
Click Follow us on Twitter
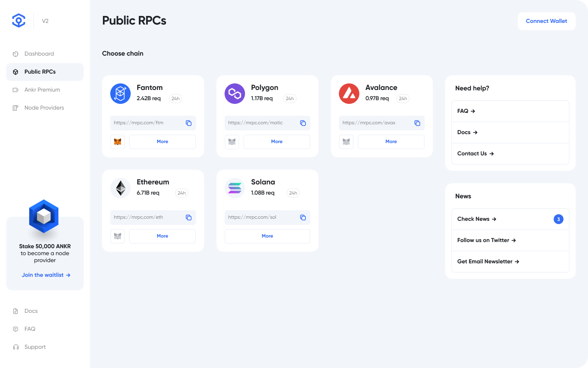[x=510, y=240]
